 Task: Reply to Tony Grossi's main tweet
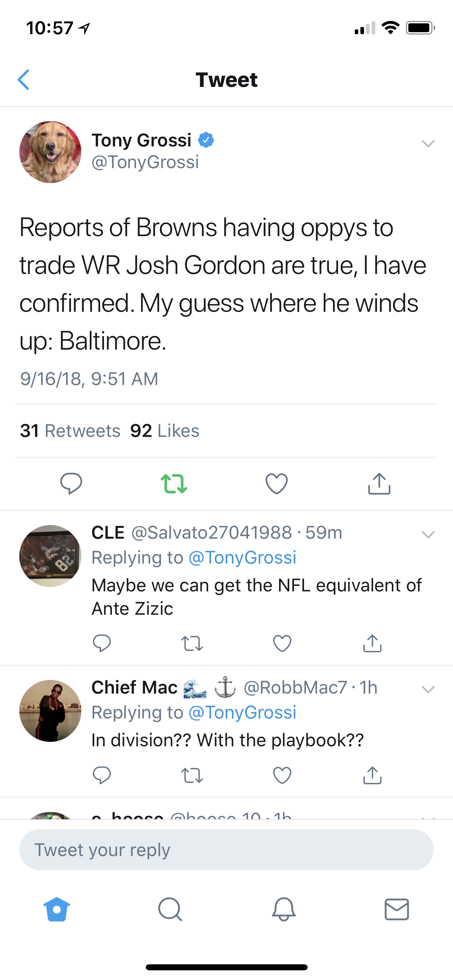pyautogui.click(x=71, y=483)
